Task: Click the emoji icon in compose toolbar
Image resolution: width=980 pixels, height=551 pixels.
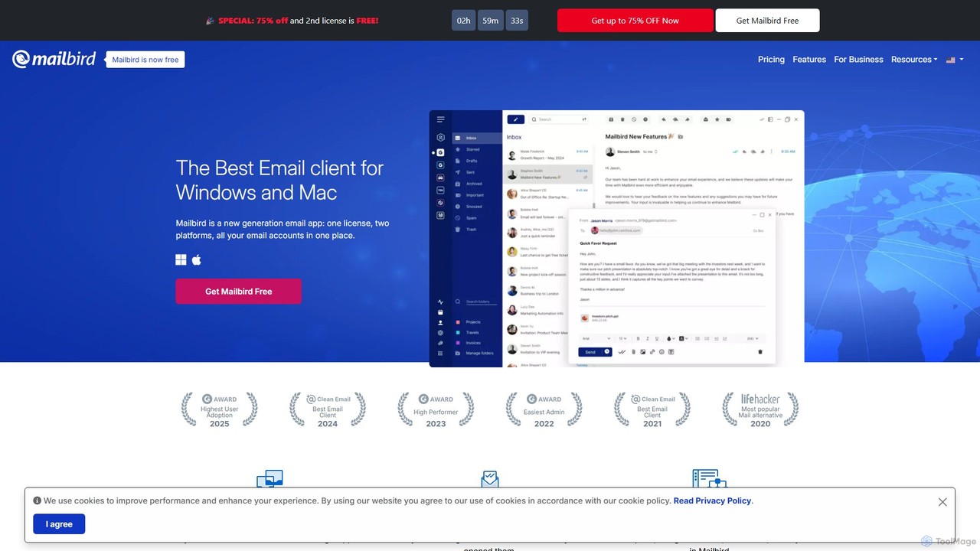Action: 661,352
